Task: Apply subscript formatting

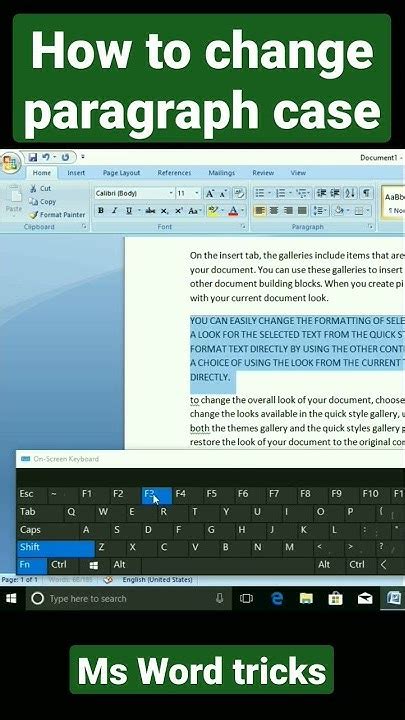Action: click(x=164, y=211)
